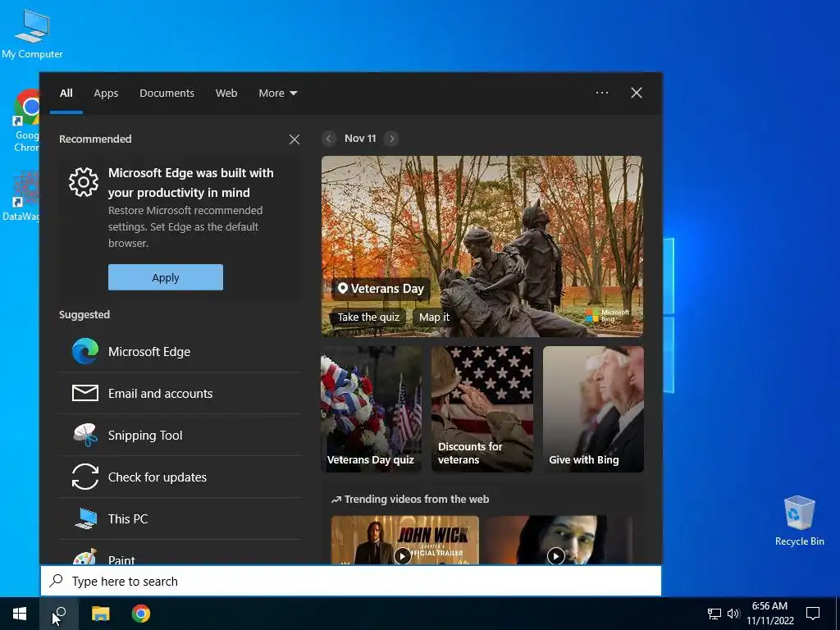Open the notification center icon
The height and width of the screenshot is (630, 840).
click(813, 614)
